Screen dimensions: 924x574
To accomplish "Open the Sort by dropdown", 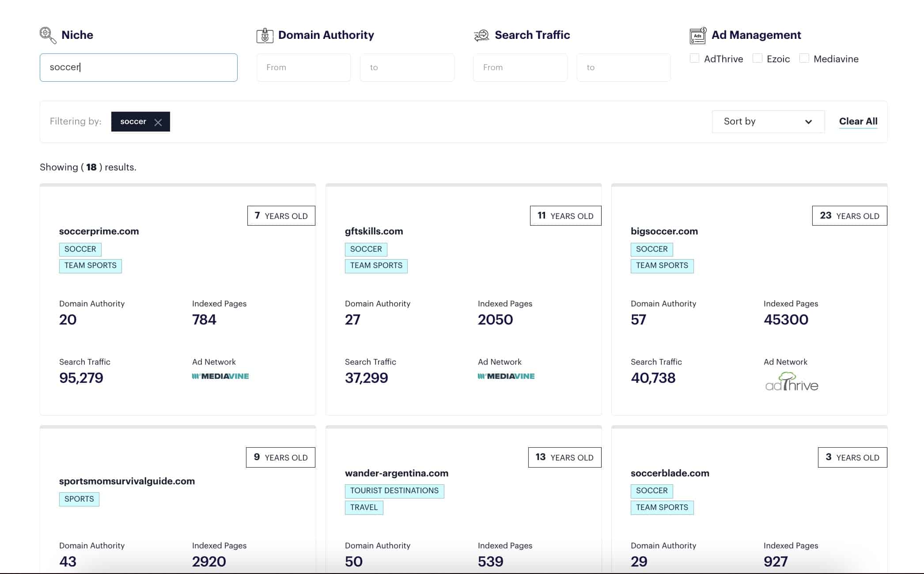I will click(768, 121).
